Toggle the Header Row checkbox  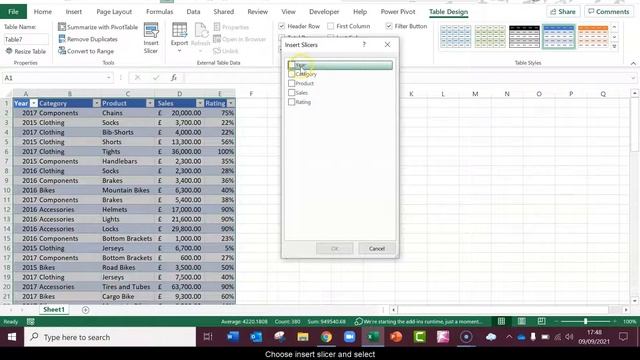pos(282,26)
